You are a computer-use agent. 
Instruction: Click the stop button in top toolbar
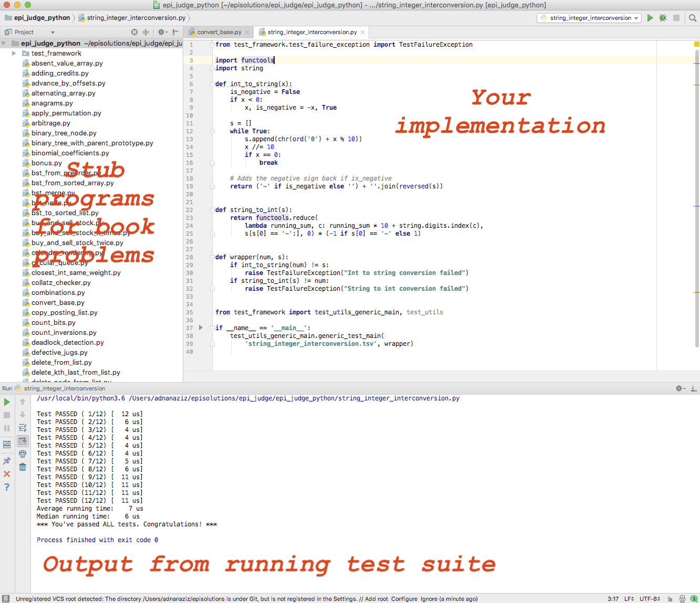click(676, 18)
